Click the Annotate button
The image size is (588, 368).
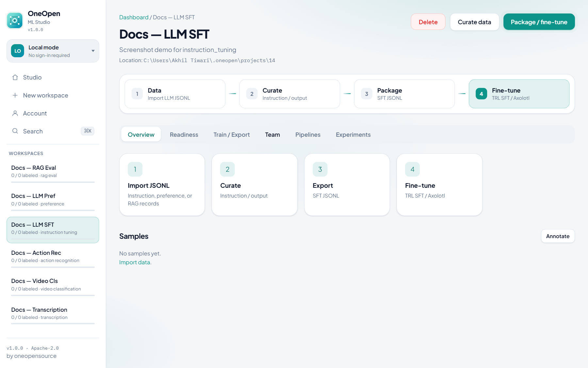click(x=558, y=236)
